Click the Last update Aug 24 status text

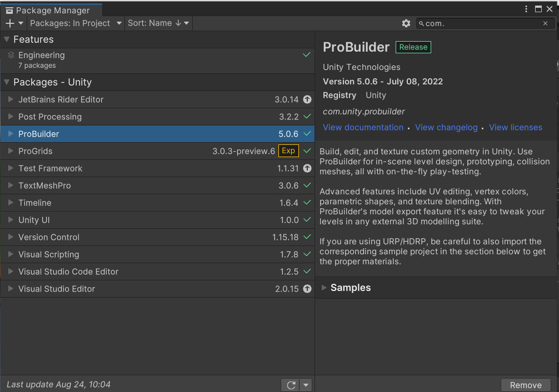(x=58, y=385)
